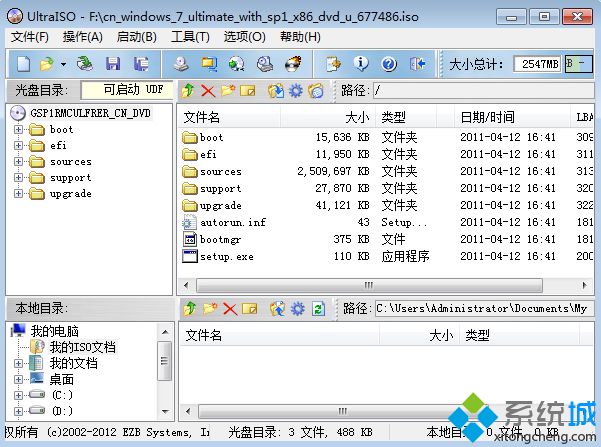Image resolution: width=601 pixels, height=447 pixels.
Task: Click the Rename icon in the disc pane
Action: click(248, 91)
